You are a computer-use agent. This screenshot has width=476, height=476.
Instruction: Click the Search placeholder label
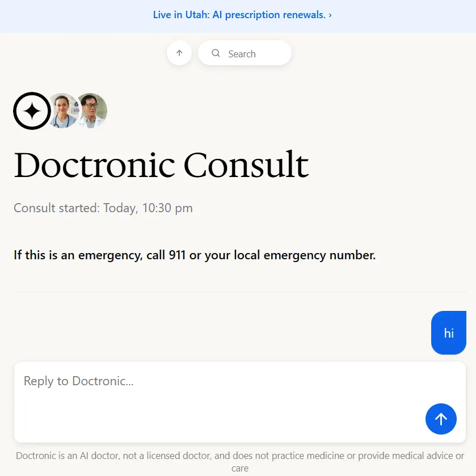pyautogui.click(x=242, y=53)
